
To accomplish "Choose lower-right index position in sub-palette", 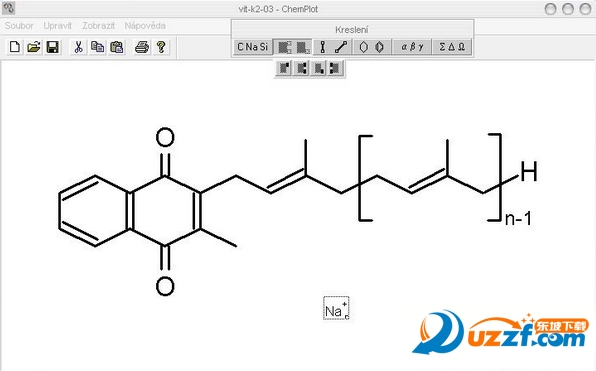I will (x=318, y=68).
